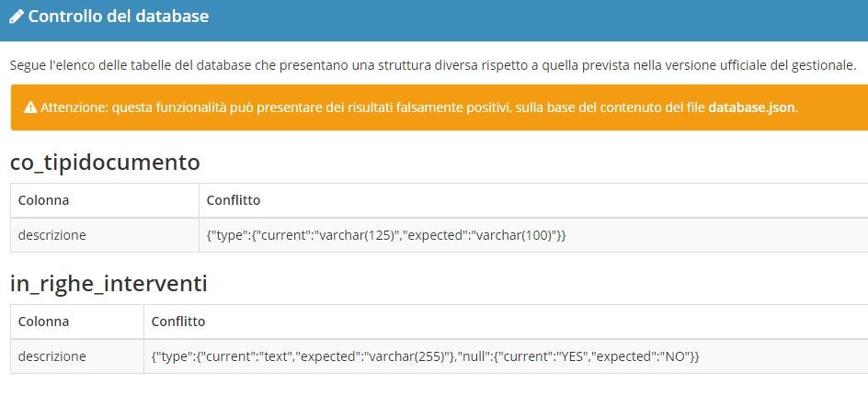Click the pencil icon beside Controllo del database
Screen dimensions: 868x395
coord(17,17)
